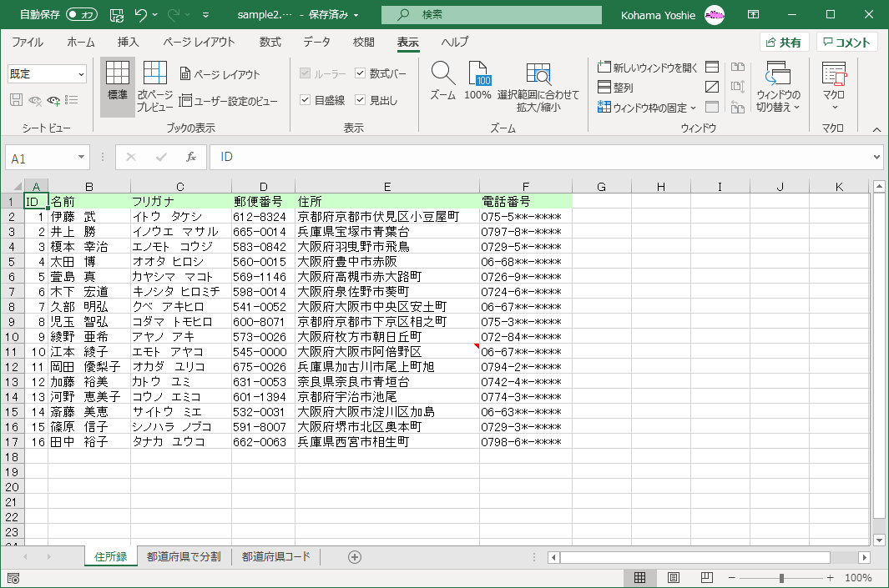
Task: Open the ホーム tab
Action: 81,42
